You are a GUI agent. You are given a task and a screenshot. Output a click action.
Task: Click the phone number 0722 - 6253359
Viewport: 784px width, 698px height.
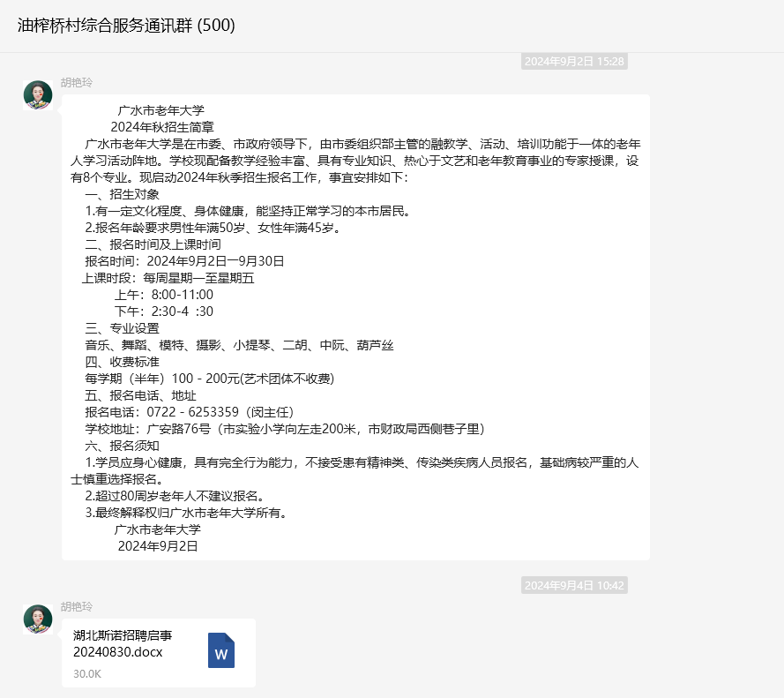tap(192, 412)
